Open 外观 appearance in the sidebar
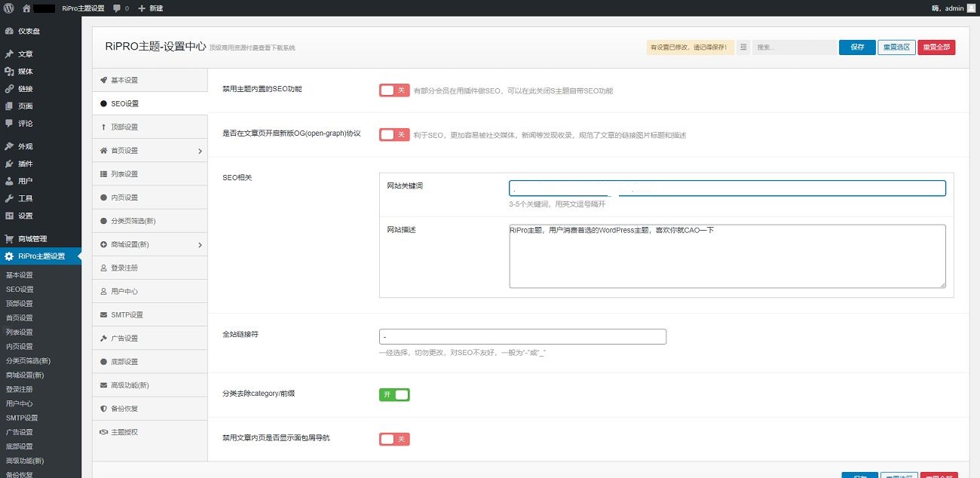Image resolution: width=980 pixels, height=478 pixels. pyautogui.click(x=41, y=146)
